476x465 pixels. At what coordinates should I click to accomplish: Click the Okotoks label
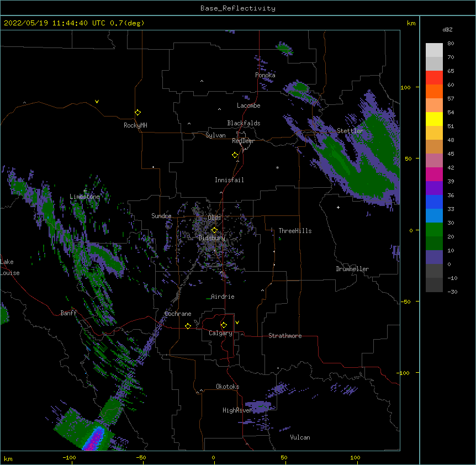click(228, 387)
